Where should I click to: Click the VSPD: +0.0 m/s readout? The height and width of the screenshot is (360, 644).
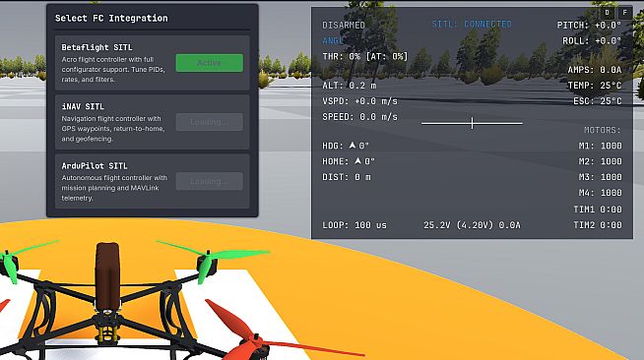[359, 101]
